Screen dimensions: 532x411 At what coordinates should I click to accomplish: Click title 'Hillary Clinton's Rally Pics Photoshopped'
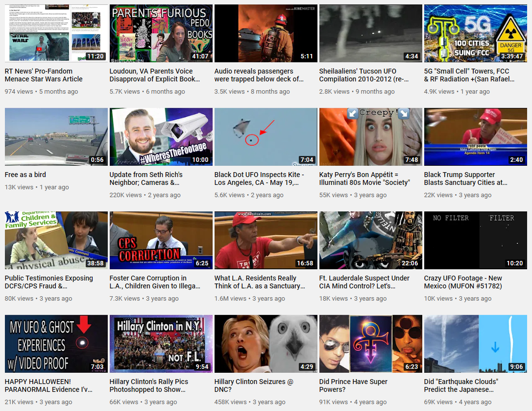149,385
